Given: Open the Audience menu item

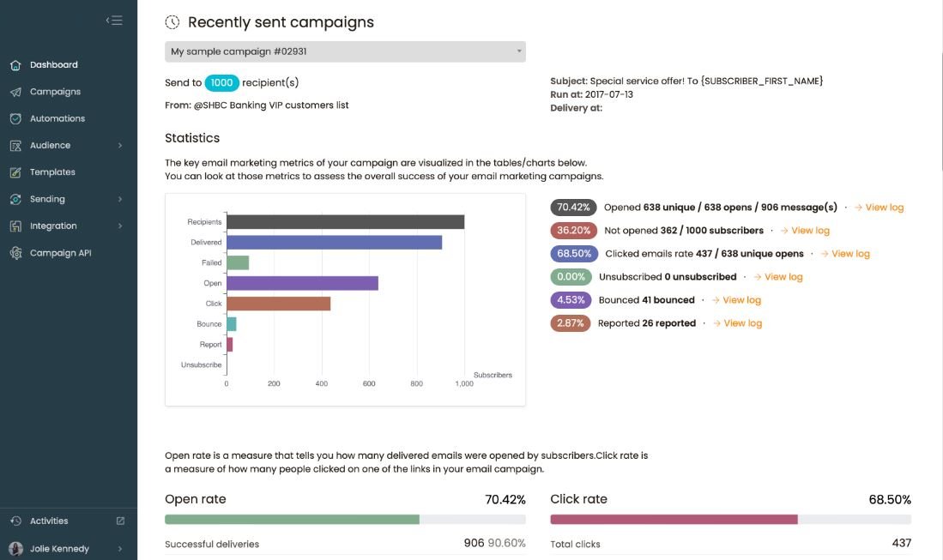Looking at the screenshot, I should (x=50, y=146).
